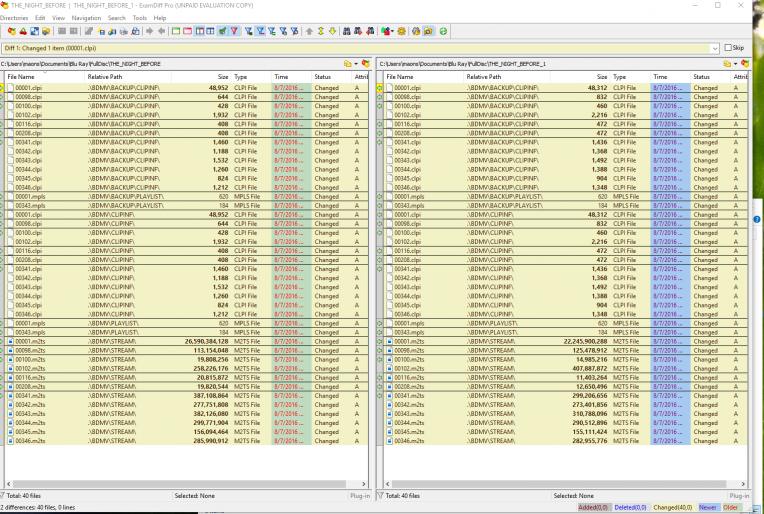
Task: Sort right pane by Time column
Action: pyautogui.click(x=670, y=77)
